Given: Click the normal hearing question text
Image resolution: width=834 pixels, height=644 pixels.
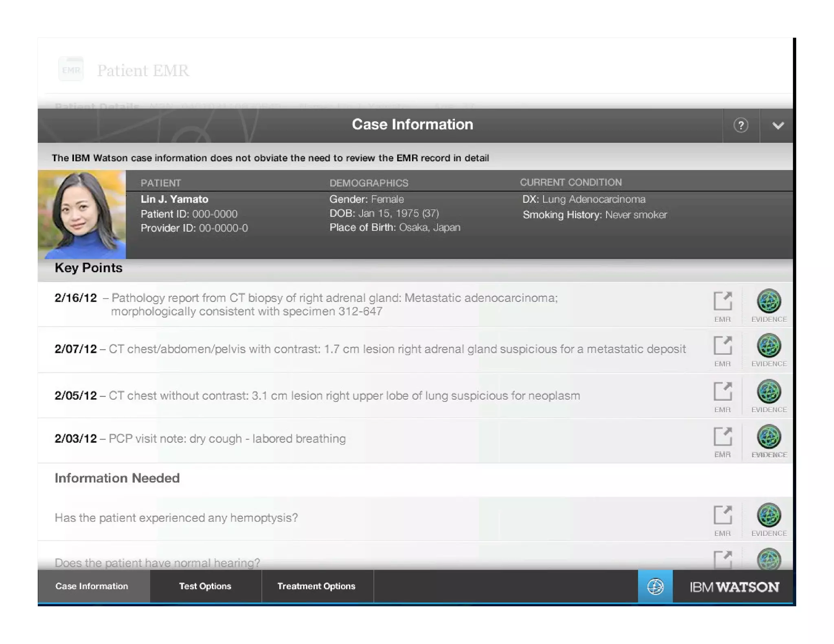Looking at the screenshot, I should click(x=157, y=563).
